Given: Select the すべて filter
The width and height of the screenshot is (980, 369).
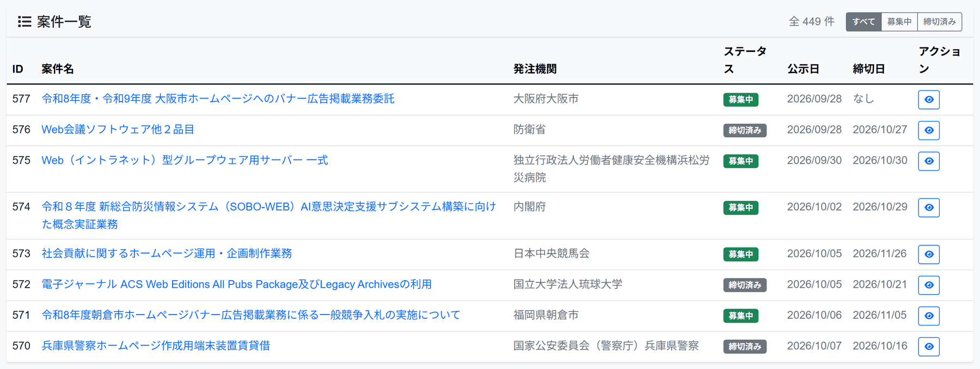Looking at the screenshot, I should 863,22.
